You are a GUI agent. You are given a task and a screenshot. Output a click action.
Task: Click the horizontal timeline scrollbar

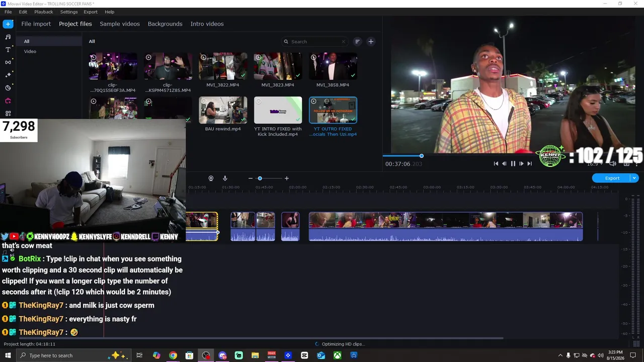262,338
